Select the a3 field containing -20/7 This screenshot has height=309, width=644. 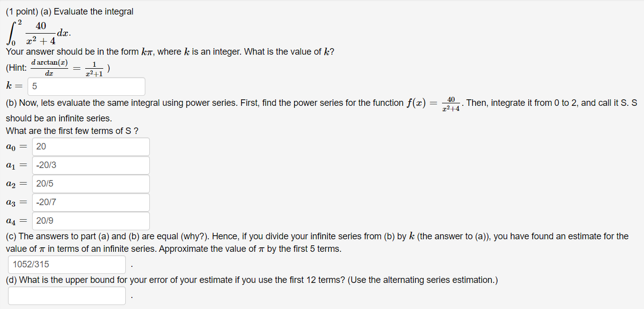90,202
